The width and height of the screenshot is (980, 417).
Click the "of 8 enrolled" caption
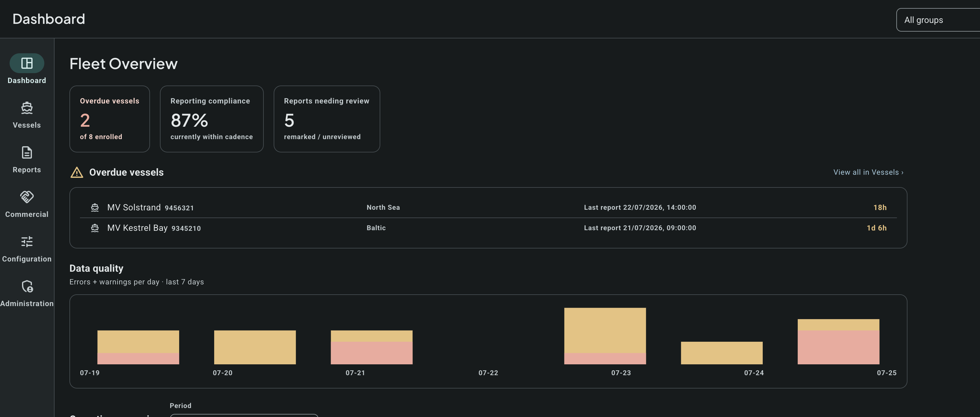click(x=101, y=137)
